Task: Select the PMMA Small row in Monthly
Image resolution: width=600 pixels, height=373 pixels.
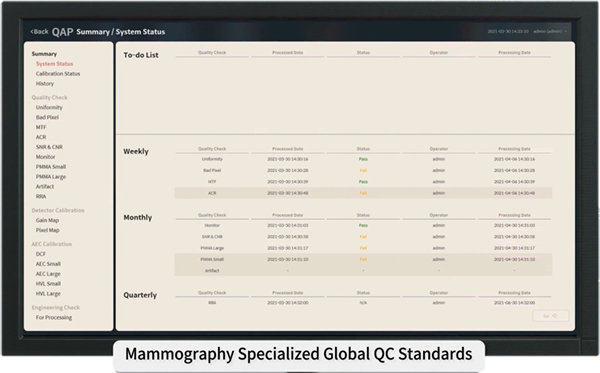Action: pos(363,259)
